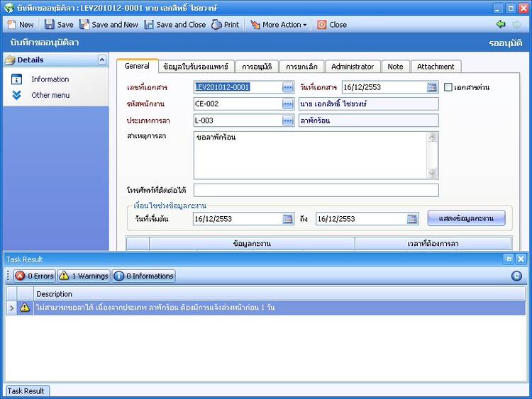Collapse the Details sidebar panel
The height and width of the screenshot is (399, 532).
(102, 60)
